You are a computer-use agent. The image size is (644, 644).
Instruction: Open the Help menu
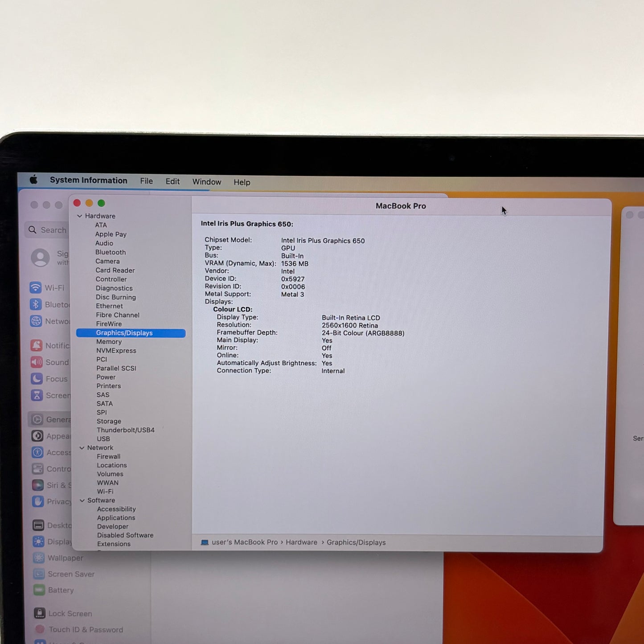coord(242,182)
